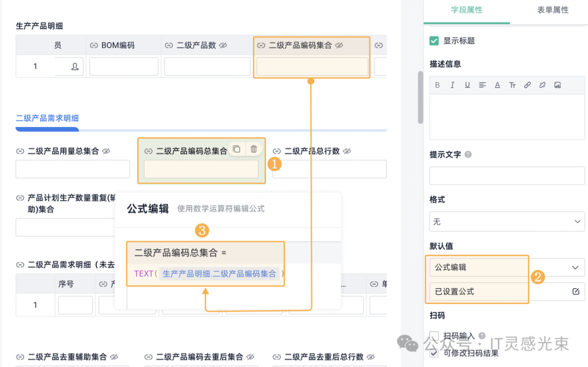Insert image into description editor
The width and height of the screenshot is (588, 367).
point(558,85)
